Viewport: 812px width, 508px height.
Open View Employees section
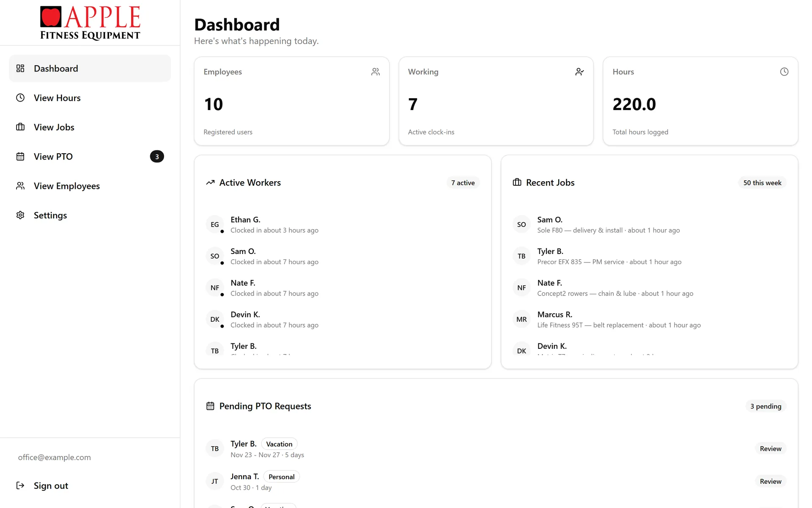pos(90,186)
